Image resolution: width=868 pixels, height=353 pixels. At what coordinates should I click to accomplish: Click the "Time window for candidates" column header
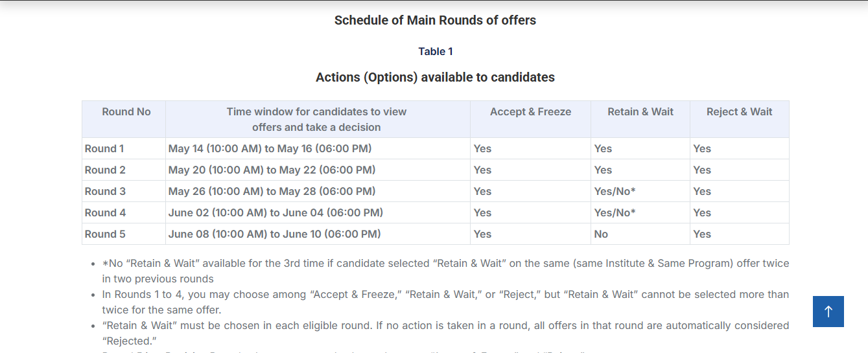[316, 119]
